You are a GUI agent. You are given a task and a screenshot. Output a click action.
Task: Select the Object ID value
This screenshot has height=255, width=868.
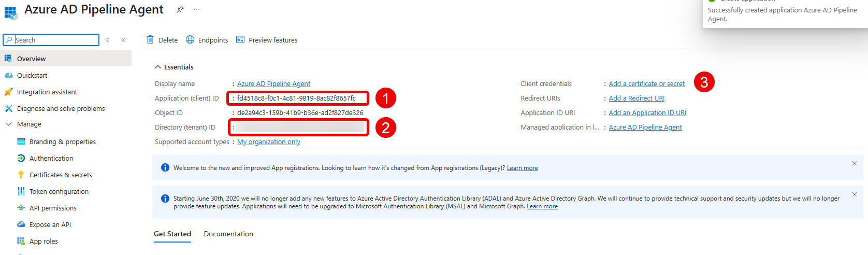(x=300, y=112)
